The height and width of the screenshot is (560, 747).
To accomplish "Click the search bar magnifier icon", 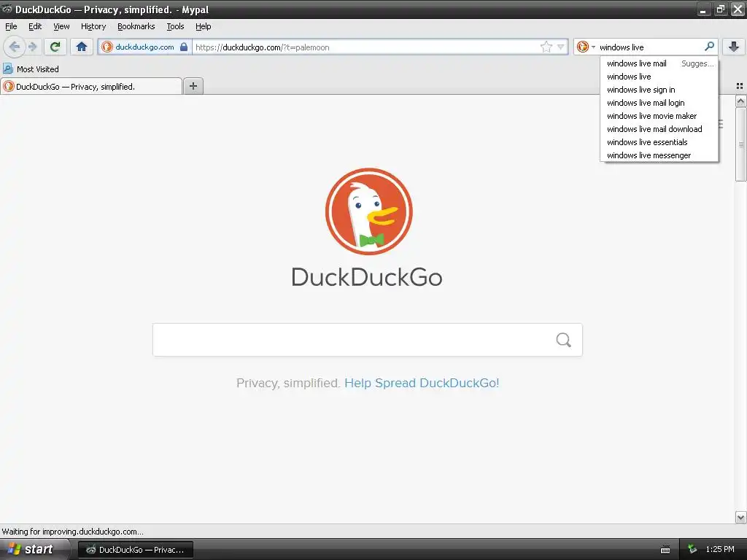I will [x=709, y=47].
